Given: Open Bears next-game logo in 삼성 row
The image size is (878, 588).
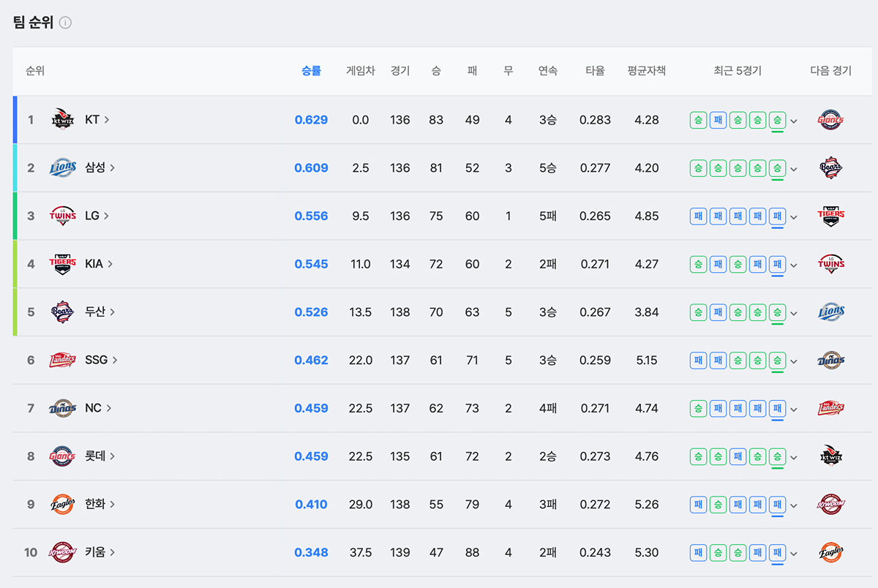Looking at the screenshot, I should (x=831, y=167).
